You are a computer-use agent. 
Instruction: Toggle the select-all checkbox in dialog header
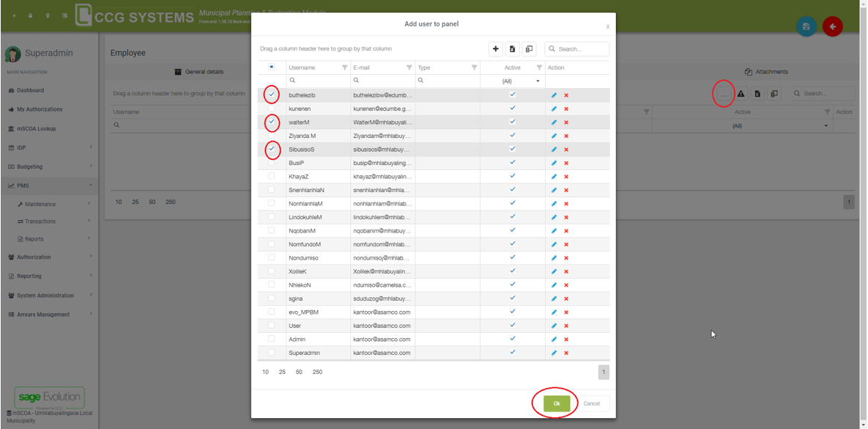272,67
